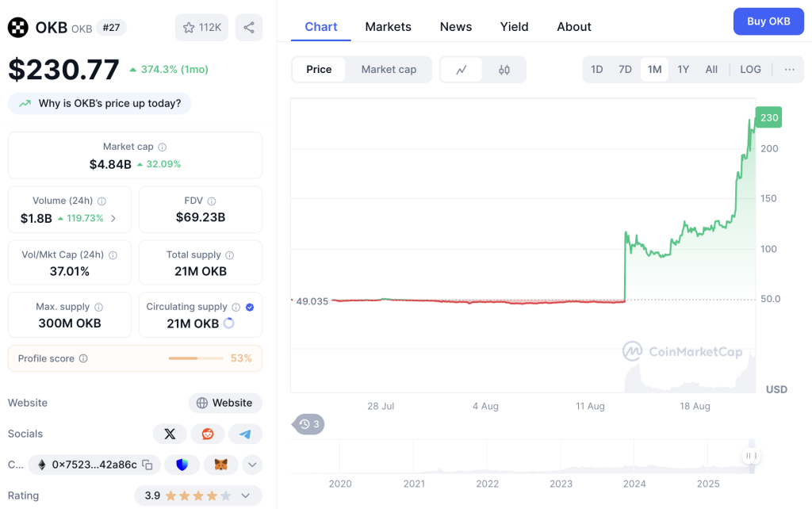Open chart history events badge 3

(308, 424)
